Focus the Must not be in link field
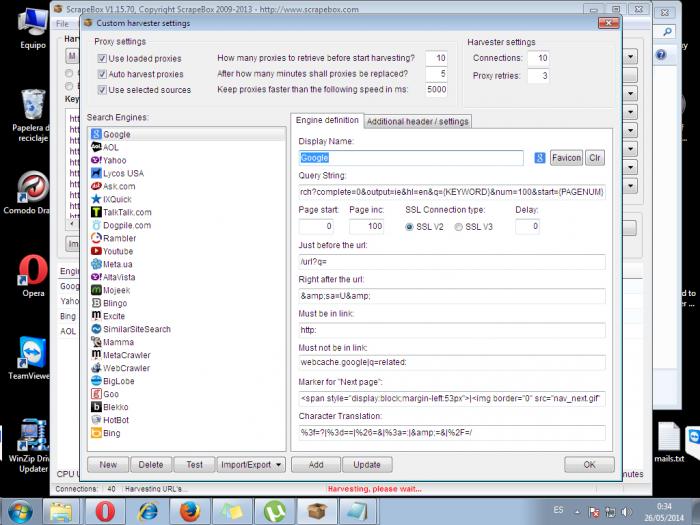The height and width of the screenshot is (525, 700). click(x=452, y=362)
